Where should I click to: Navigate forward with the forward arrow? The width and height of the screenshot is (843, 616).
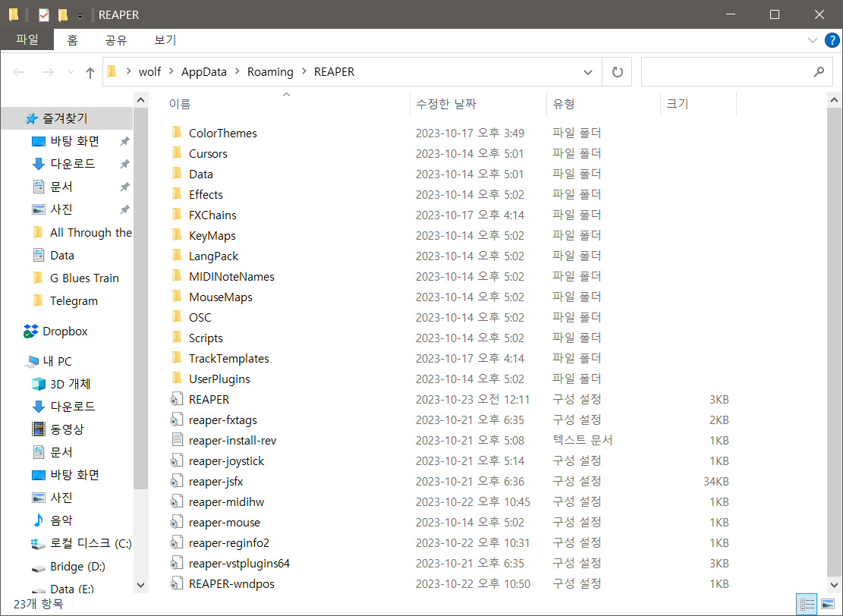coord(48,72)
